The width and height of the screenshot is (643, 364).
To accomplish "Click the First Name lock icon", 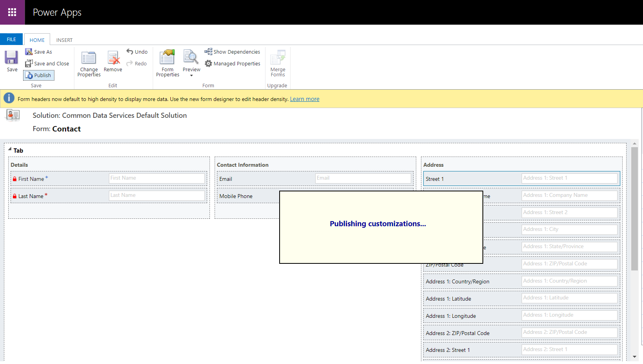I will pyautogui.click(x=14, y=179).
